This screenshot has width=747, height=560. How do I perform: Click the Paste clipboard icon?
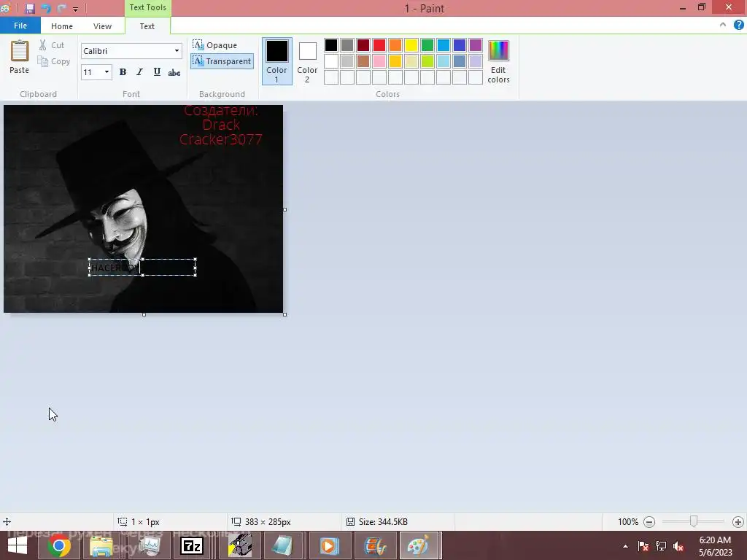point(20,51)
